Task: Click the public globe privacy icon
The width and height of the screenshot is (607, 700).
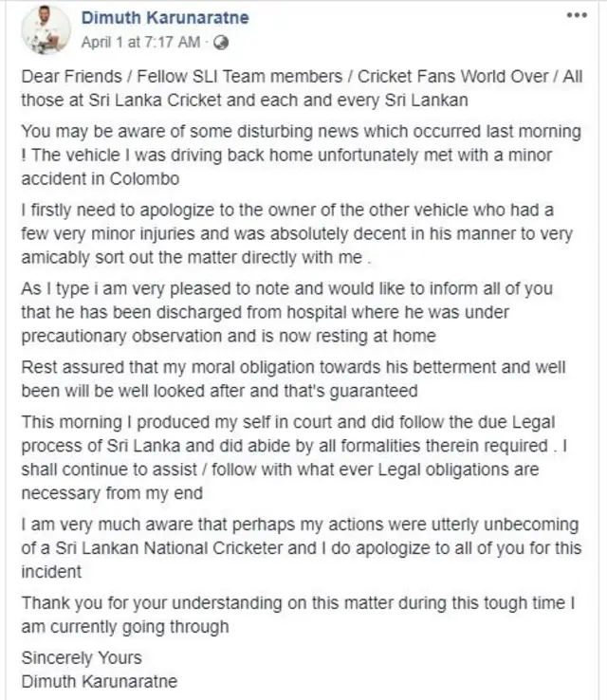Action: point(220,43)
